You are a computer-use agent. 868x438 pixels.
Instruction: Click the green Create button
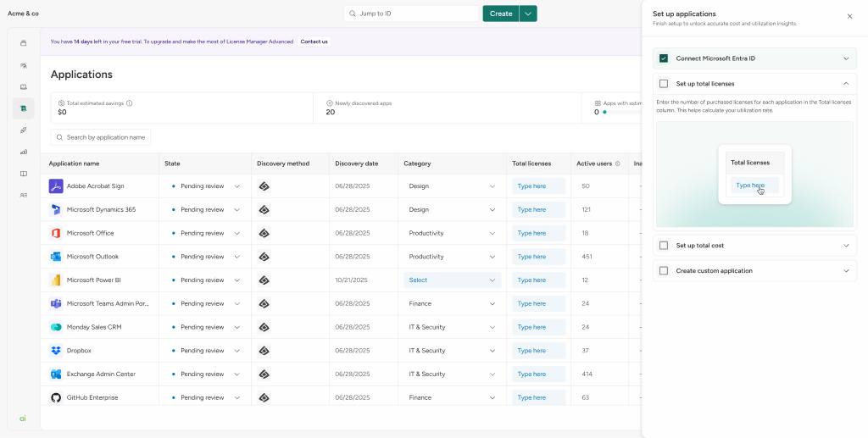click(x=501, y=14)
